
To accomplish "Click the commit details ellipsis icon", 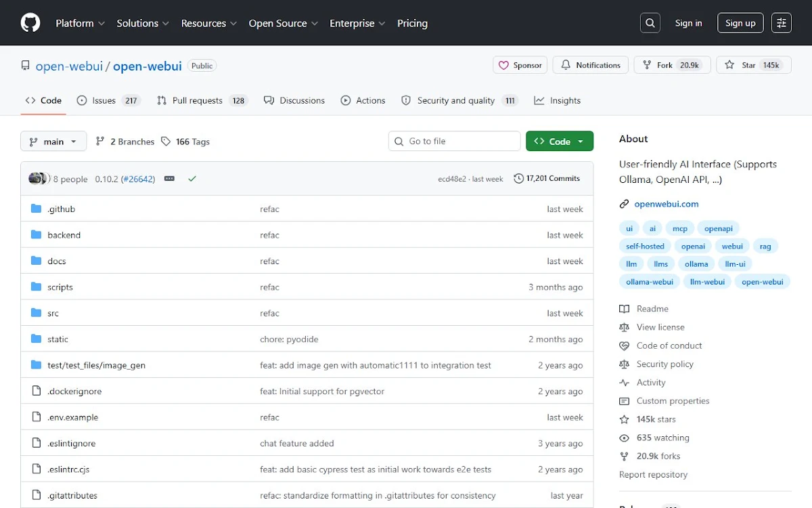I will pyautogui.click(x=169, y=179).
